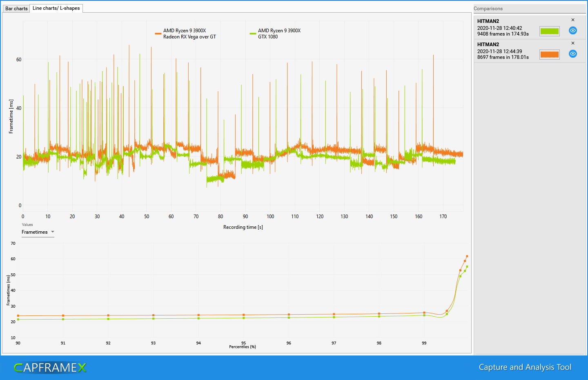
Task: Remove the HITMAN2 12:44:39 comparison
Action: point(573,42)
